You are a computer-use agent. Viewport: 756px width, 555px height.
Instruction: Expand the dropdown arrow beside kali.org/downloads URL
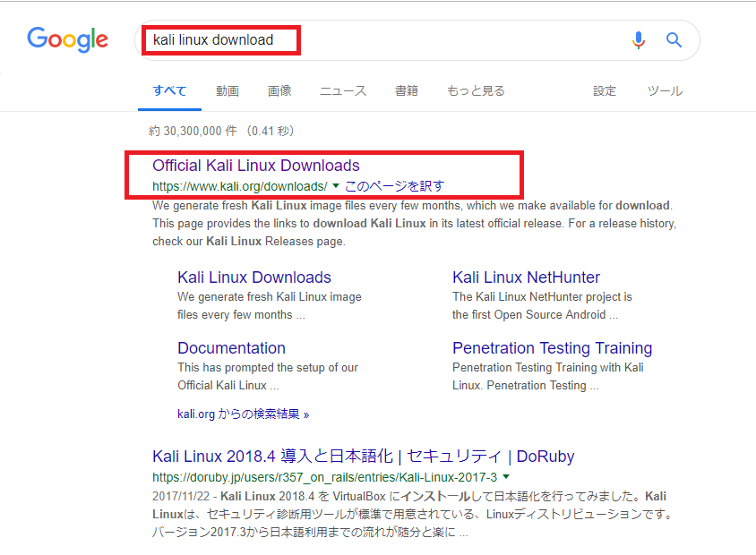click(336, 185)
